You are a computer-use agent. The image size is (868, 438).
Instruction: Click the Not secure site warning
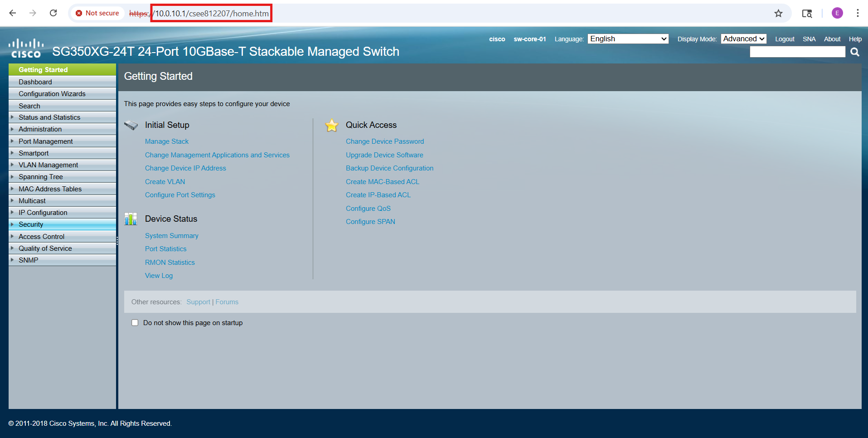pyautogui.click(x=97, y=13)
